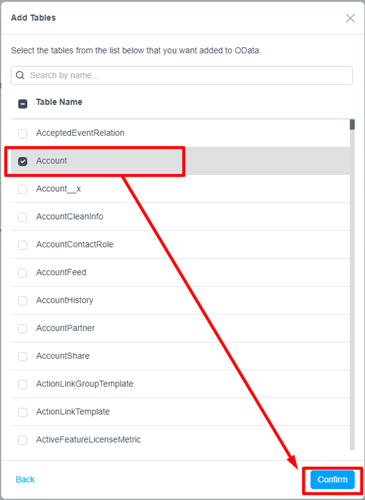Check the Account__x checkbox
This screenshot has height=500, width=365.
click(23, 189)
